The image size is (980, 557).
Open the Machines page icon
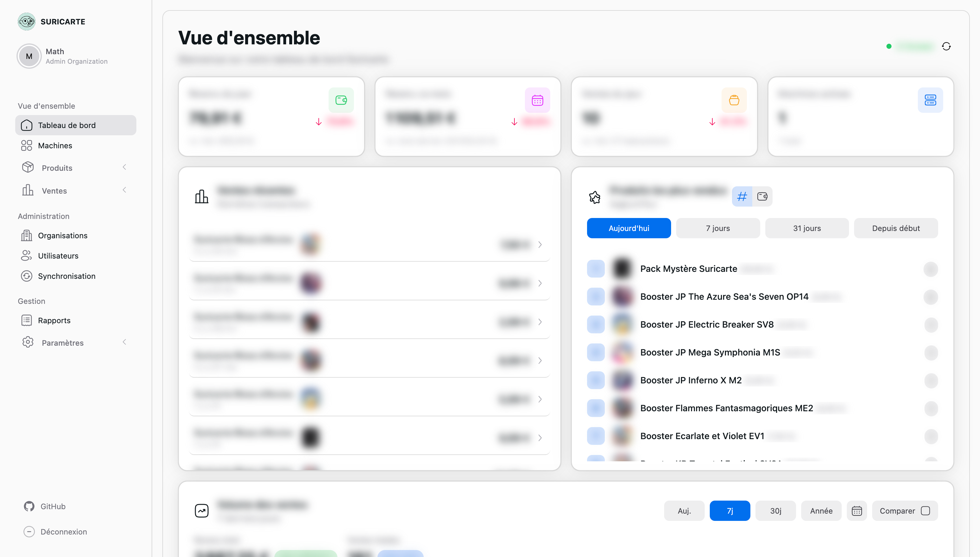pos(26,145)
